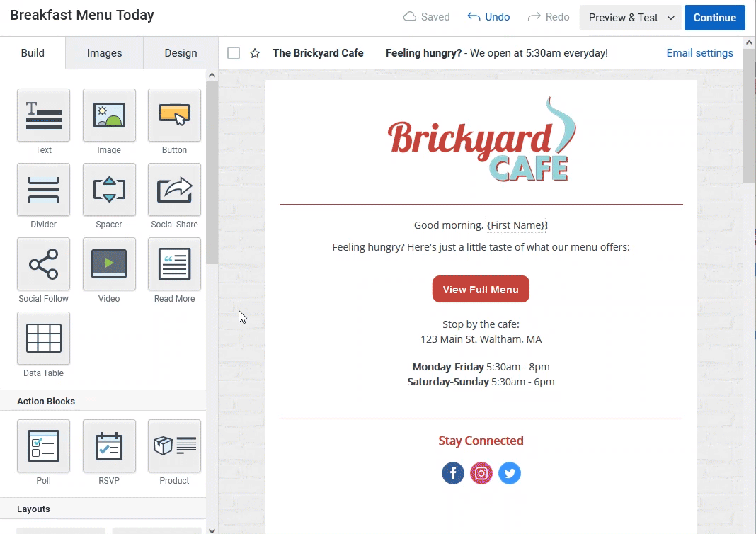Viewport: 756px width, 534px height.
Task: Click the View Full Menu button
Action: point(481,290)
